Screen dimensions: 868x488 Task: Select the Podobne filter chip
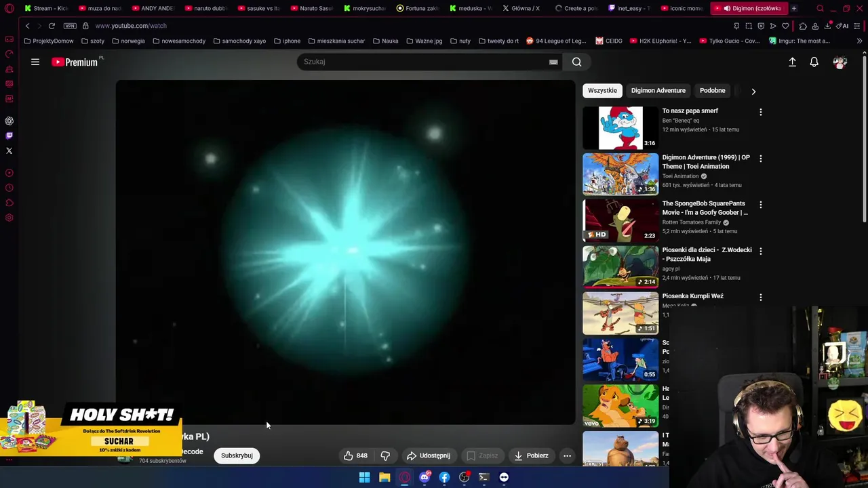[x=712, y=90]
